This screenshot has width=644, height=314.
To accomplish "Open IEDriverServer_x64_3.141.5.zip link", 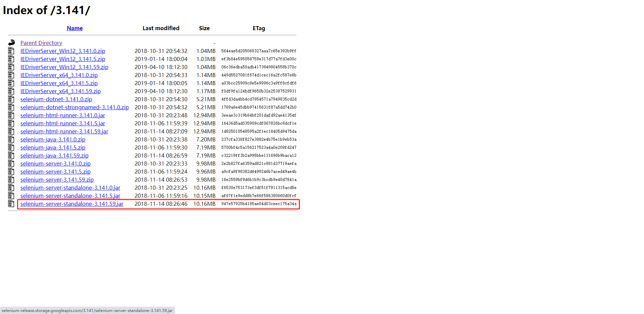I will 59,83.
